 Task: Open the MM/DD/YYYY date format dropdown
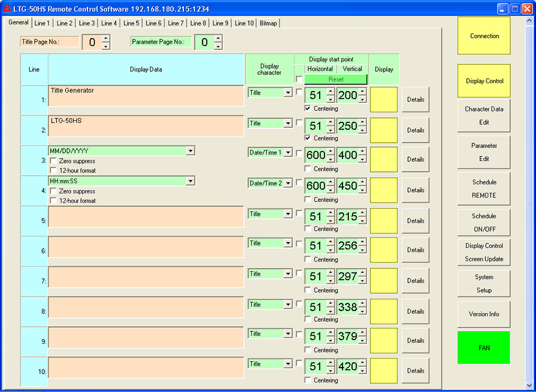pyautogui.click(x=190, y=151)
